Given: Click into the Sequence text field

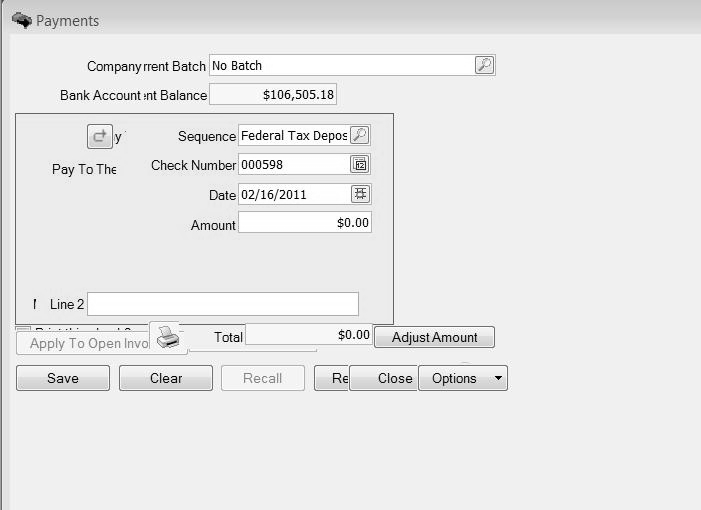Looking at the screenshot, I should [x=293, y=135].
